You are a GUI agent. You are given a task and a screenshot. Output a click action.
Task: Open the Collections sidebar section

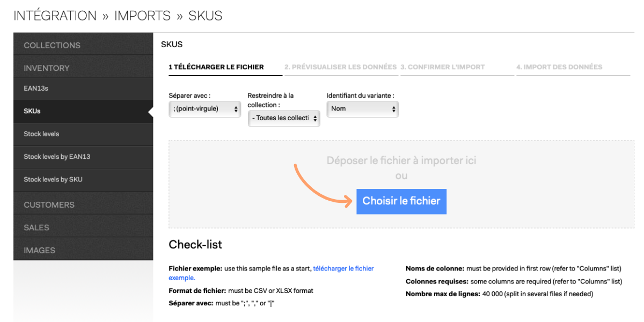click(83, 45)
